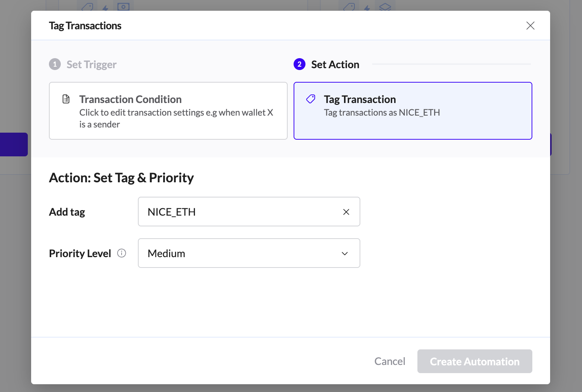Click the chevron arrow in Priority dropdown
Viewport: 582px width, 392px height.
(x=344, y=253)
